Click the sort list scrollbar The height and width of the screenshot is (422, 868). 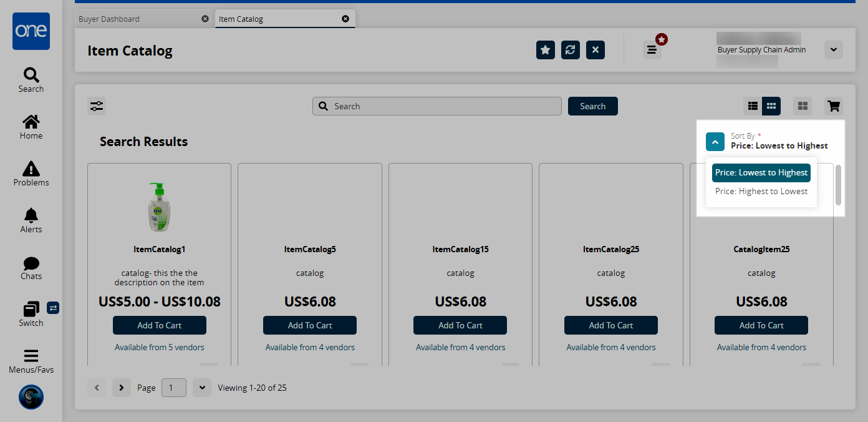coord(839,185)
